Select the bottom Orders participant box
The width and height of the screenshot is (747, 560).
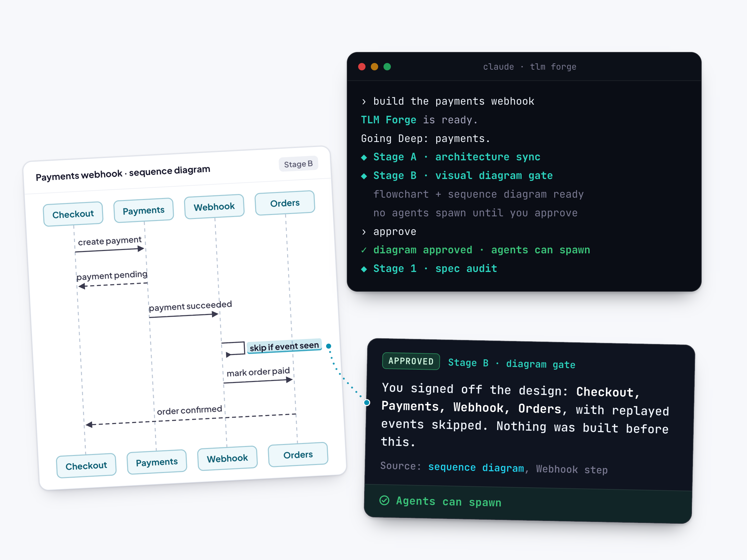pyautogui.click(x=298, y=455)
